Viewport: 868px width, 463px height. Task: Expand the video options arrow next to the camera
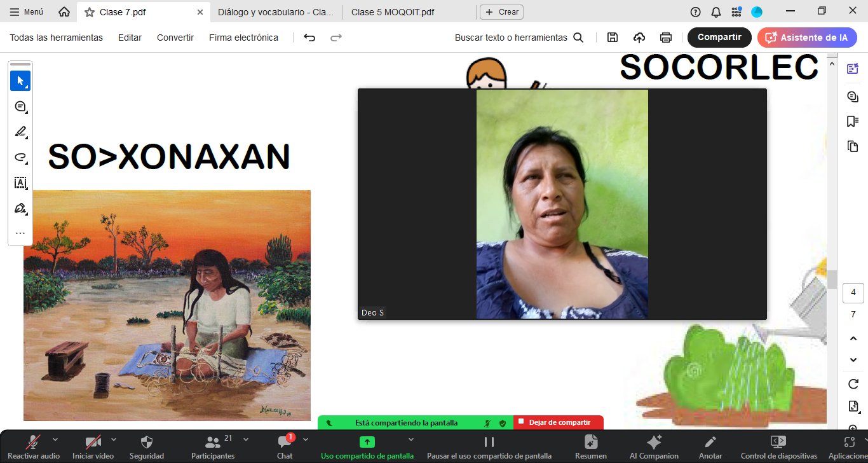pyautogui.click(x=114, y=439)
